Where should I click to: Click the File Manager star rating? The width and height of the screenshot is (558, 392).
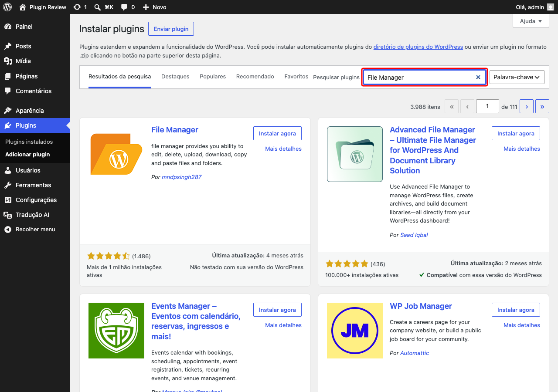pos(109,256)
